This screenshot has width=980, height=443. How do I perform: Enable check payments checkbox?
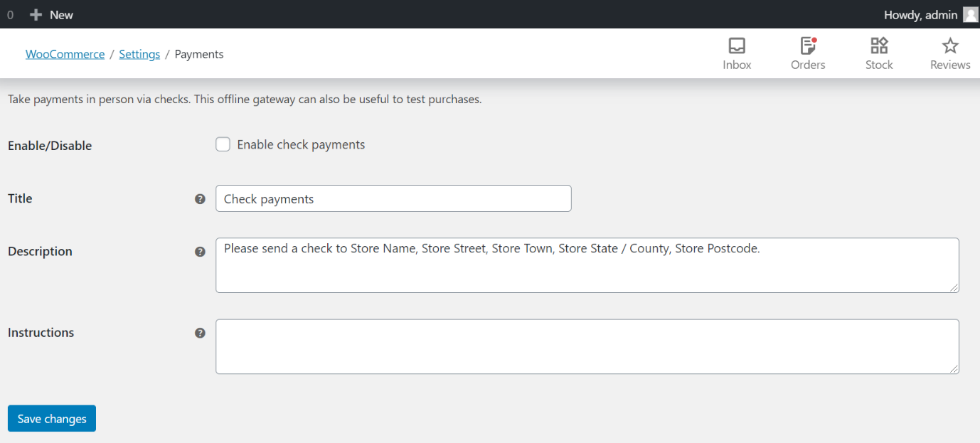223,145
